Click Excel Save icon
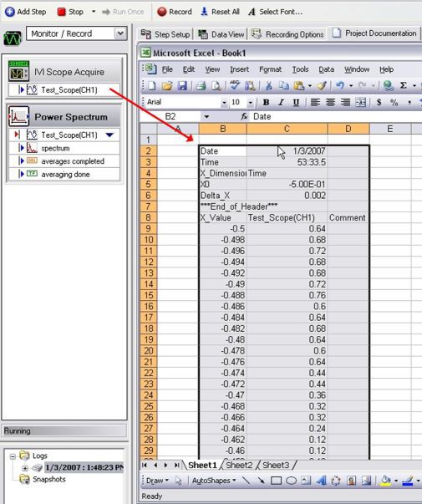 click(x=182, y=86)
